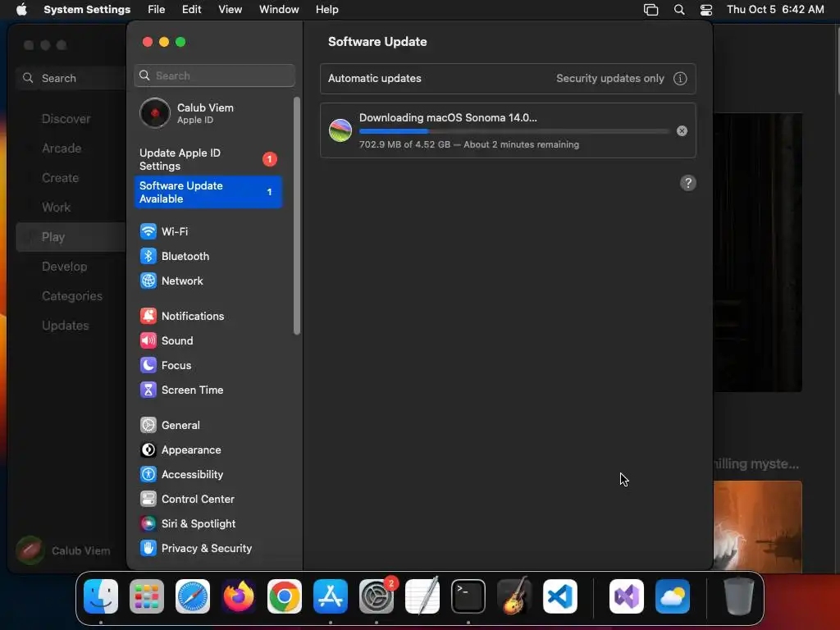Open Siri & Spotlight settings

[208, 524]
